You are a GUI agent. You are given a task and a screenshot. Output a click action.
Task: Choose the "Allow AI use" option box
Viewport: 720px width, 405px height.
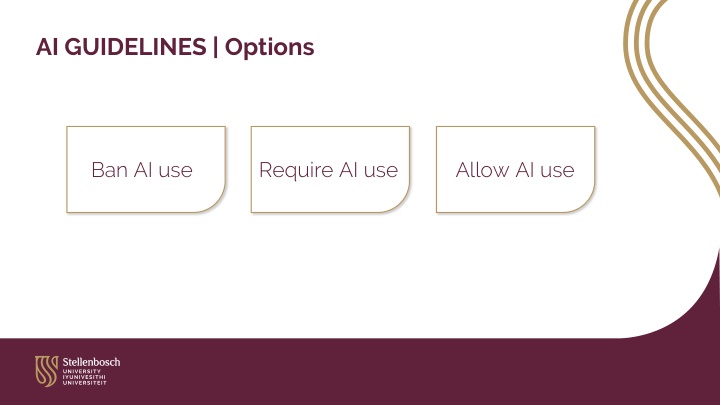[x=515, y=169]
